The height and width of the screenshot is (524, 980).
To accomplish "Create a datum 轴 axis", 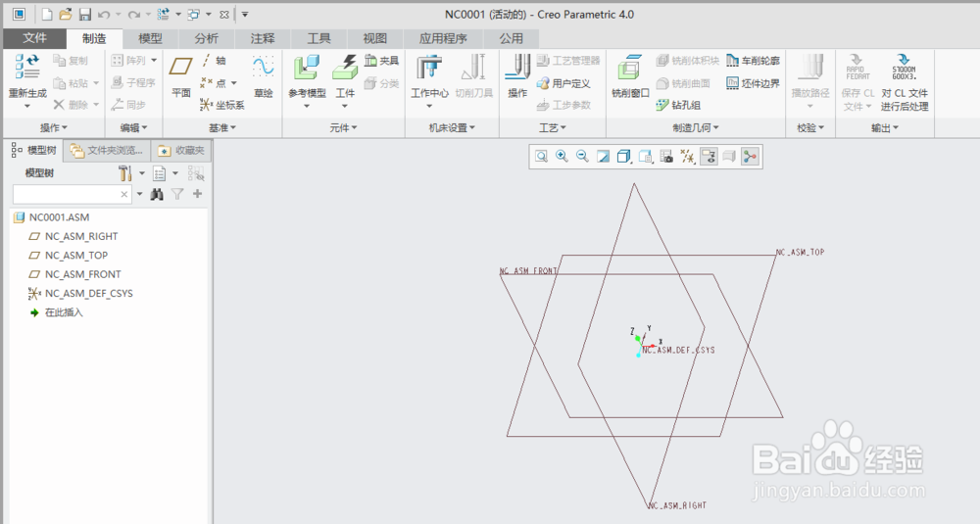I will (214, 61).
